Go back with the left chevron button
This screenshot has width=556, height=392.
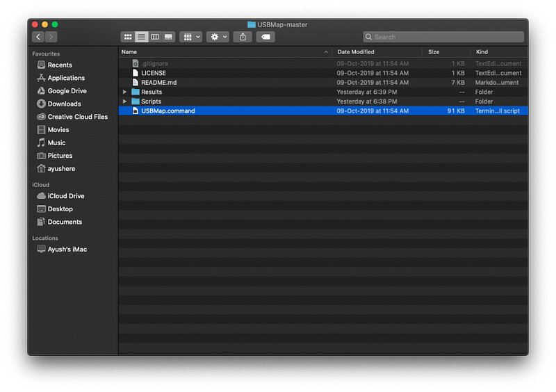click(38, 37)
